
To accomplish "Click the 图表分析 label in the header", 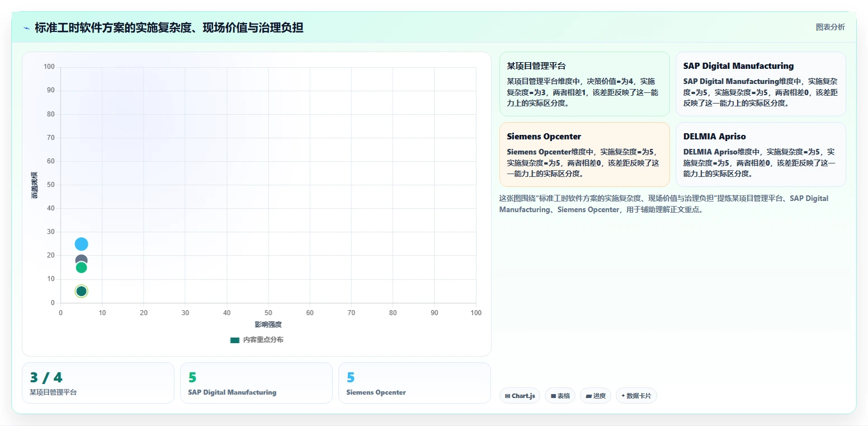I will point(831,27).
